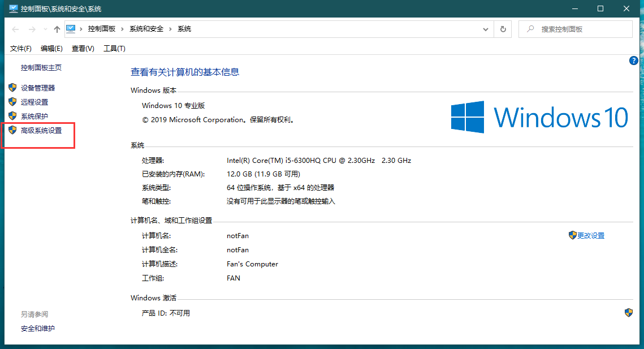Expand chevron before 控制面板 breadcrumb
Image resolution: width=644 pixels, height=349 pixels.
pos(81,29)
